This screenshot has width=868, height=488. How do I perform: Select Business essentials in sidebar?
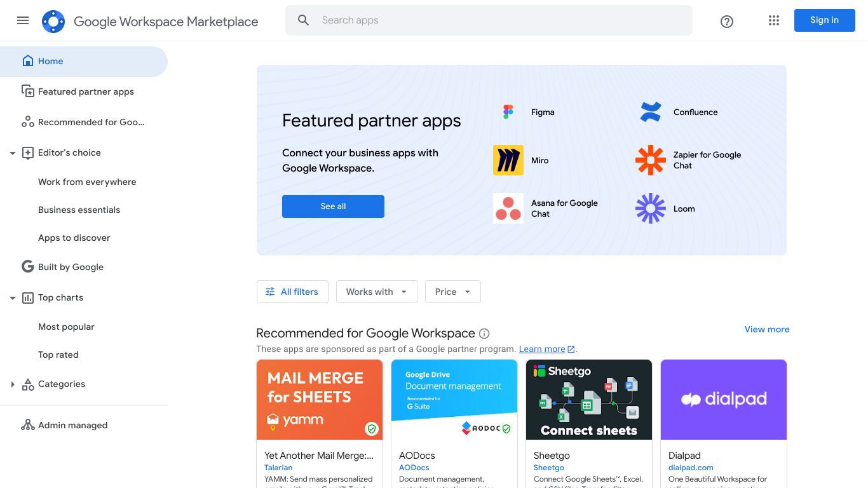click(79, 210)
